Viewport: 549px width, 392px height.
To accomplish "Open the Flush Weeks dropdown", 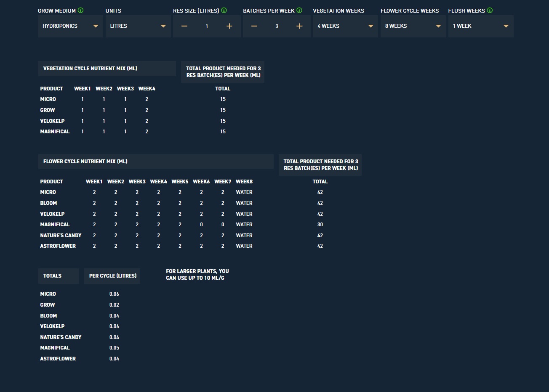I will [x=481, y=26].
